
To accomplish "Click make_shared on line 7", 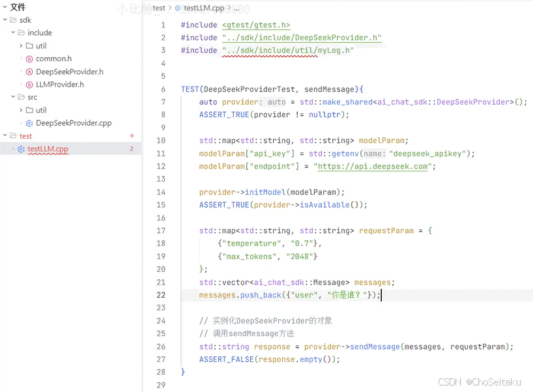I will coord(347,102).
